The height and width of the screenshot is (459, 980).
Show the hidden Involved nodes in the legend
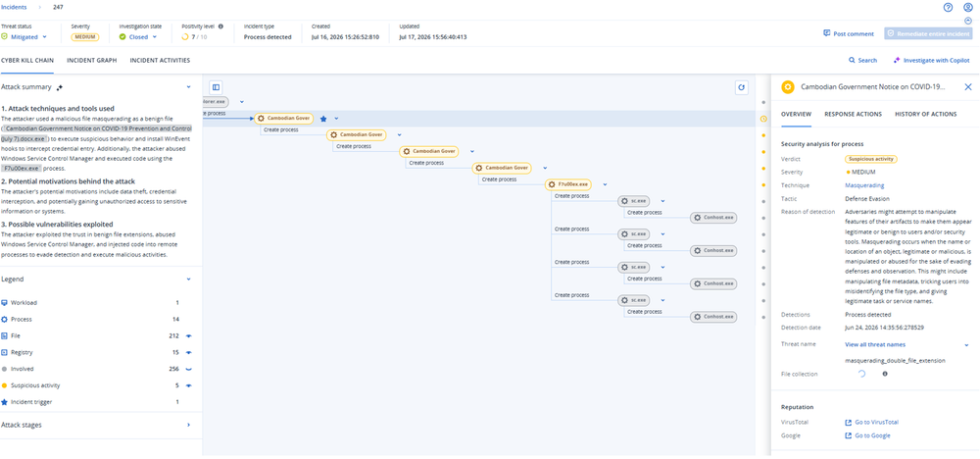189,369
